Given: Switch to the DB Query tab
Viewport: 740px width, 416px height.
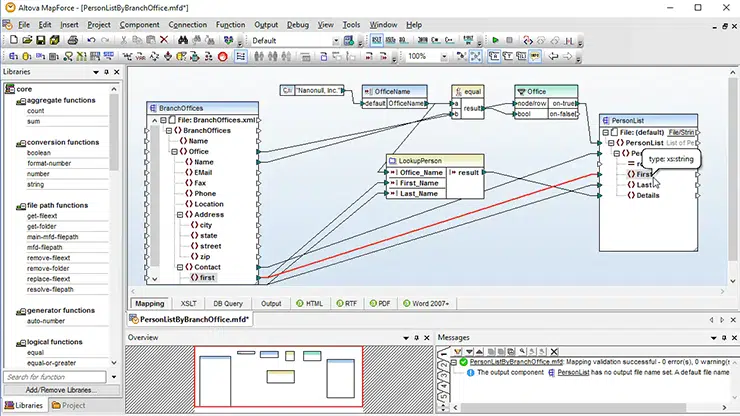Looking at the screenshot, I should pyautogui.click(x=228, y=304).
